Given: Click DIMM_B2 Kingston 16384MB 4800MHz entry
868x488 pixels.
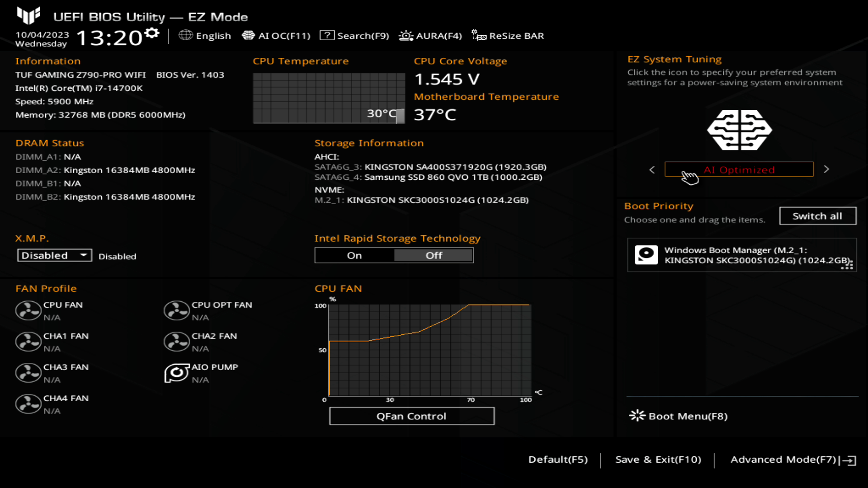Looking at the screenshot, I should pos(105,197).
